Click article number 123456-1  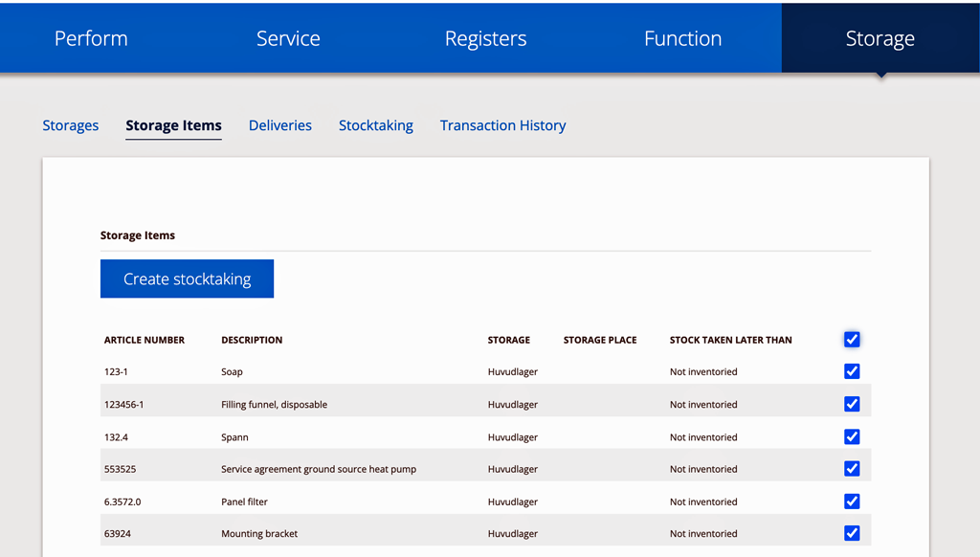pyautogui.click(x=123, y=405)
